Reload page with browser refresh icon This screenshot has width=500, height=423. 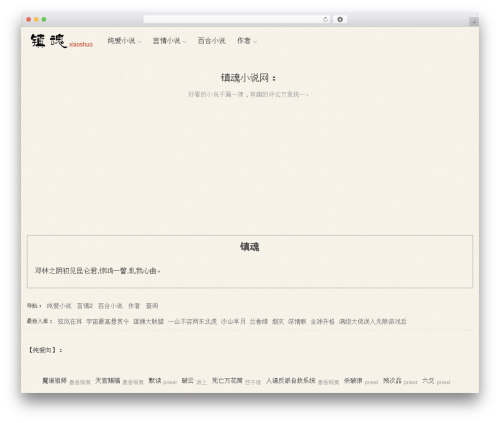tap(325, 20)
